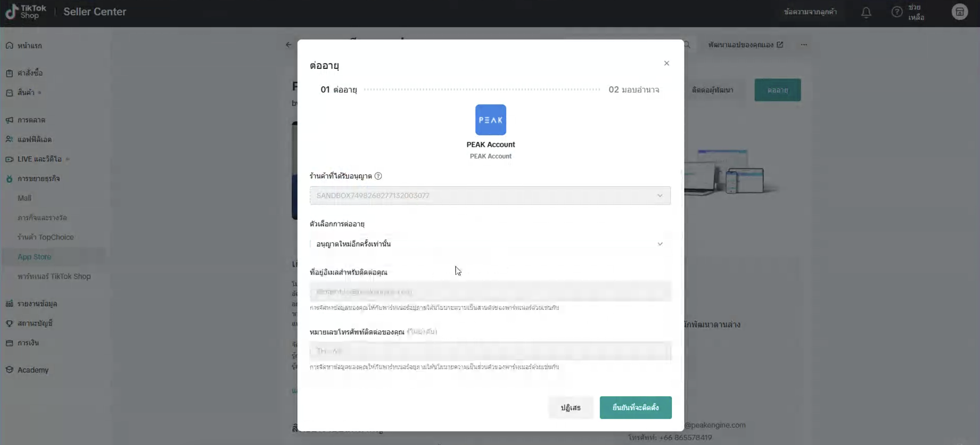
Task: Click the chevron of renewal option selector
Action: 660,244
